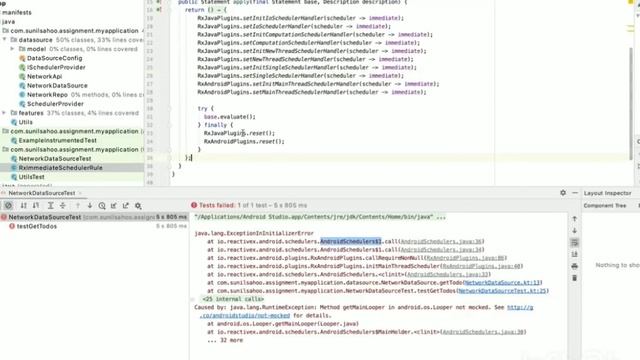640x360 pixels.
Task: Switch to NetworkDataSourceTest run tab
Action: pyautogui.click(x=42, y=193)
